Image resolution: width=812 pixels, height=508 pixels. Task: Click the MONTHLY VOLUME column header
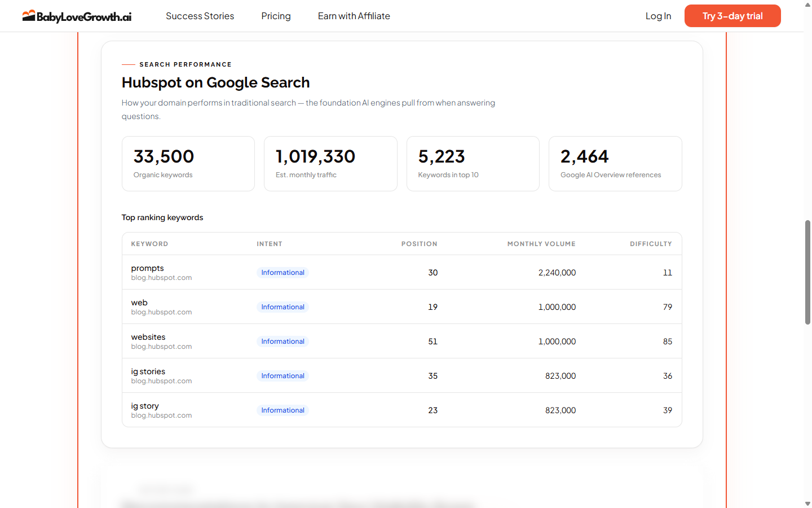[541, 244]
